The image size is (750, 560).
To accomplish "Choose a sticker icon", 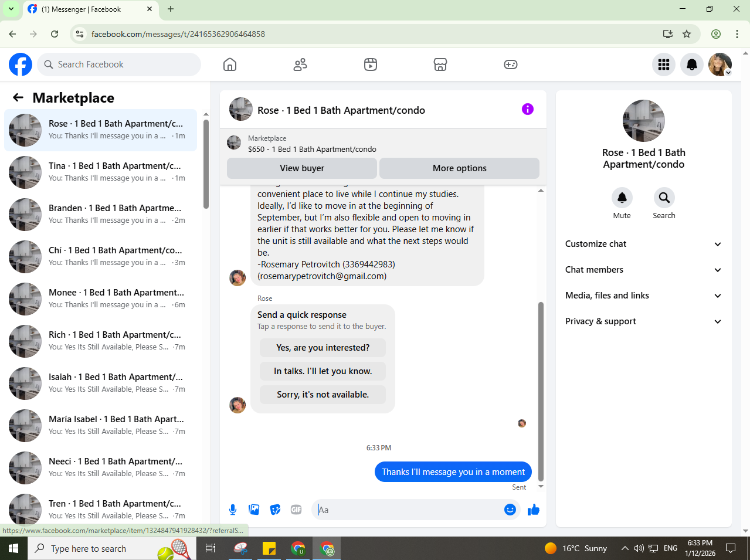I will pyautogui.click(x=275, y=510).
